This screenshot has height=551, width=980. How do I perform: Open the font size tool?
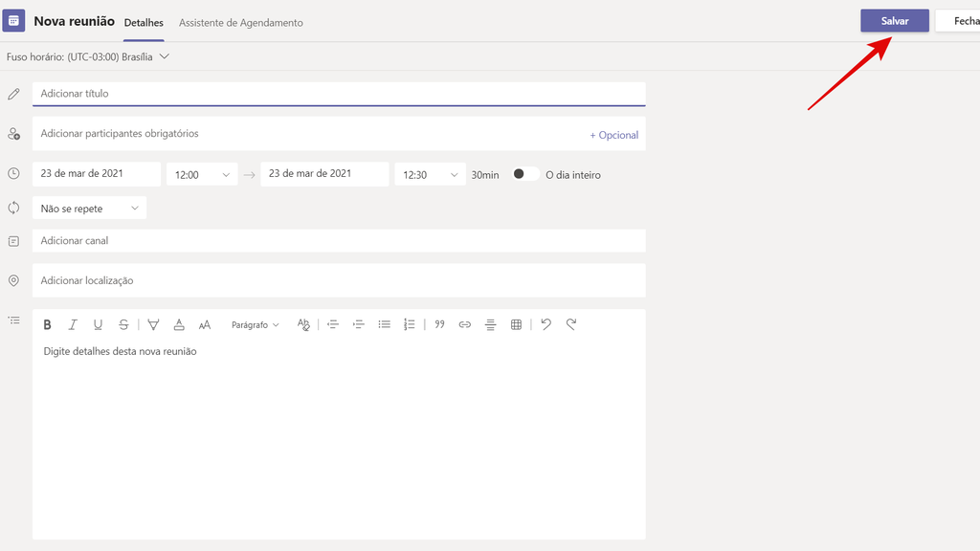(205, 324)
